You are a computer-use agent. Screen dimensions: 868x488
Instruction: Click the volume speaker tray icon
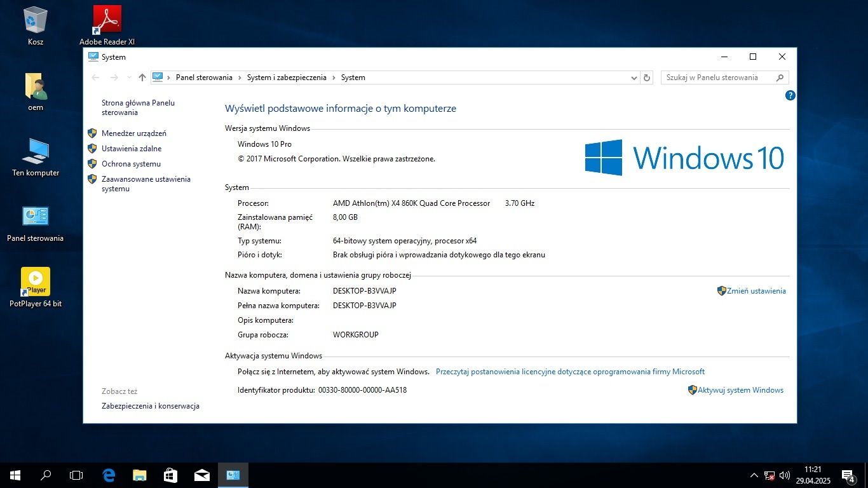785,475
